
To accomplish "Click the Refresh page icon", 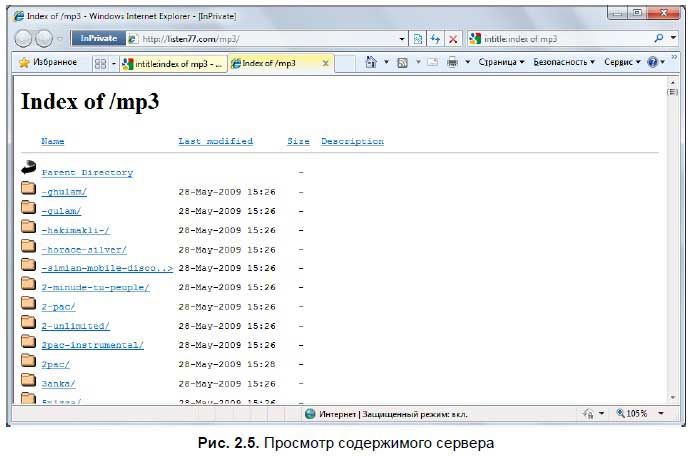I will 435,39.
